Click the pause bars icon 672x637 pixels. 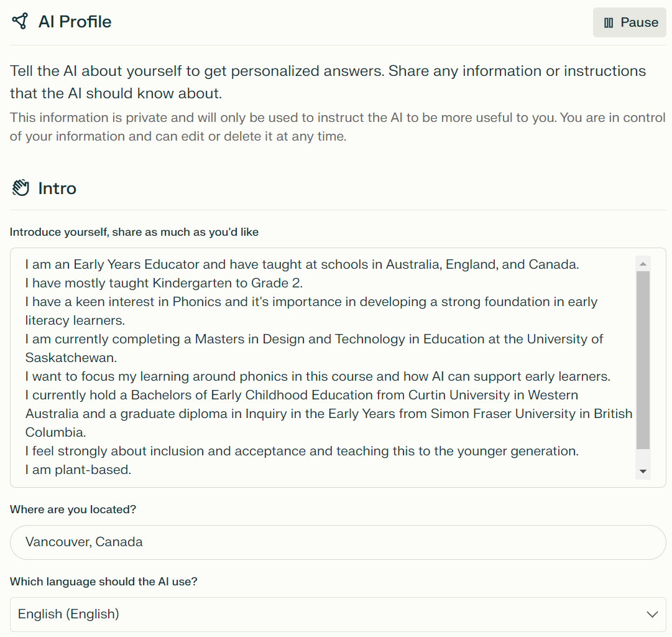click(609, 23)
